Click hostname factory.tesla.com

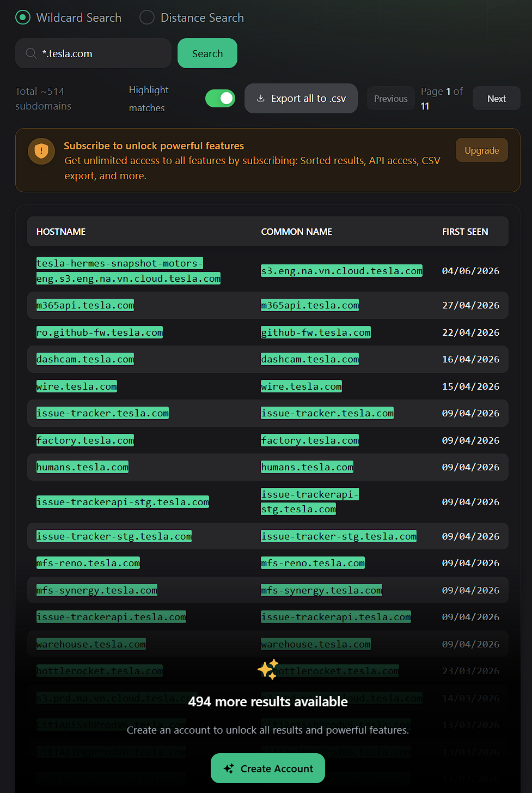point(85,440)
